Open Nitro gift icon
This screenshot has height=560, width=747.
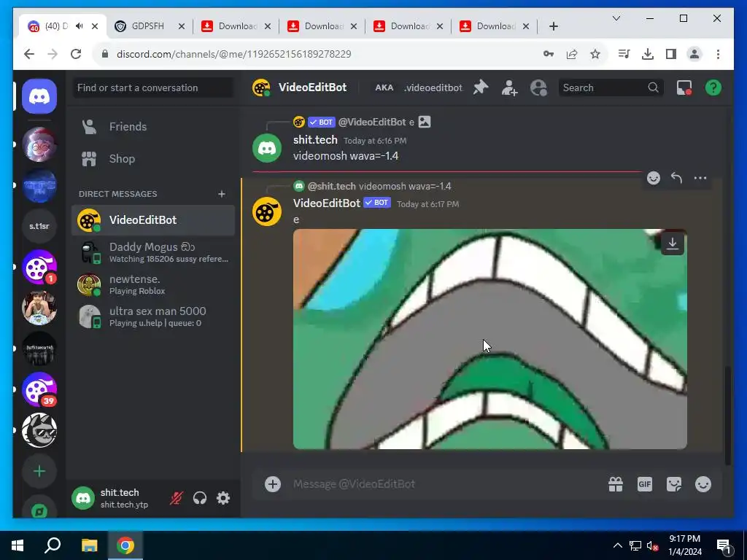click(616, 484)
